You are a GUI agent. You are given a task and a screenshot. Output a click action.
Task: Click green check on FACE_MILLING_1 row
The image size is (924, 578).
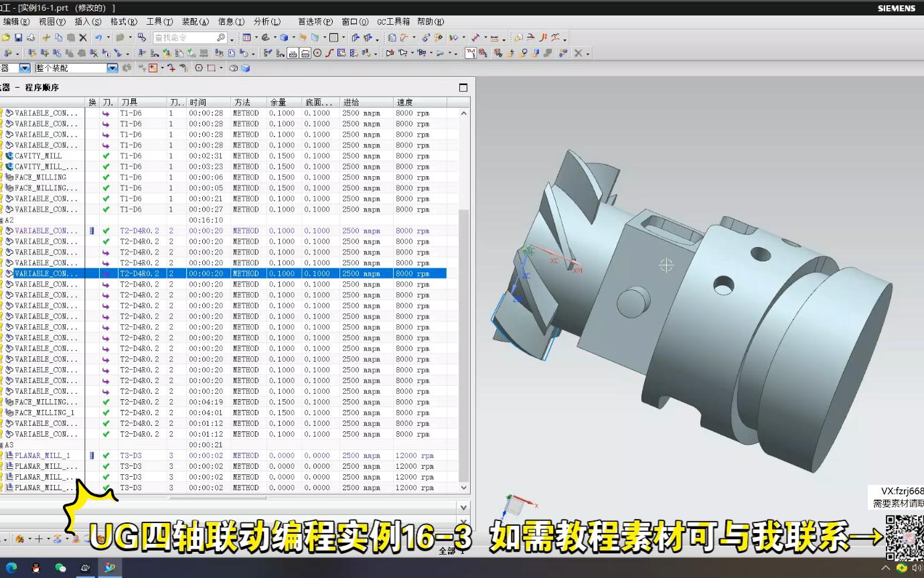pyautogui.click(x=106, y=413)
